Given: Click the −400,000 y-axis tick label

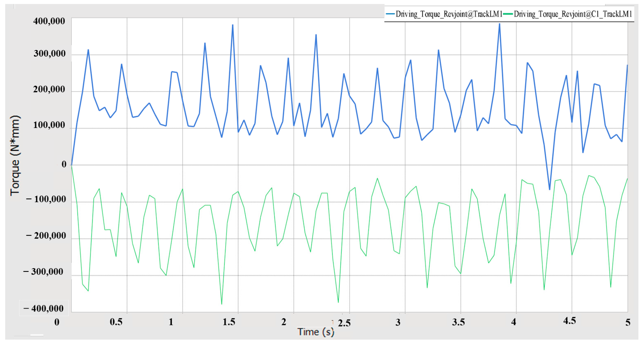Looking at the screenshot, I should (44, 309).
